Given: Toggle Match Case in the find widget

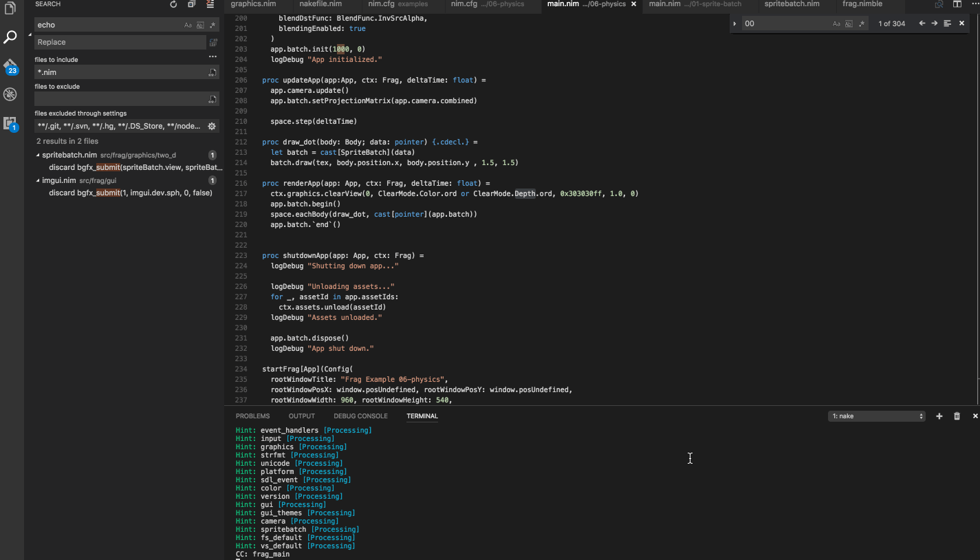Looking at the screenshot, I should coord(836,23).
